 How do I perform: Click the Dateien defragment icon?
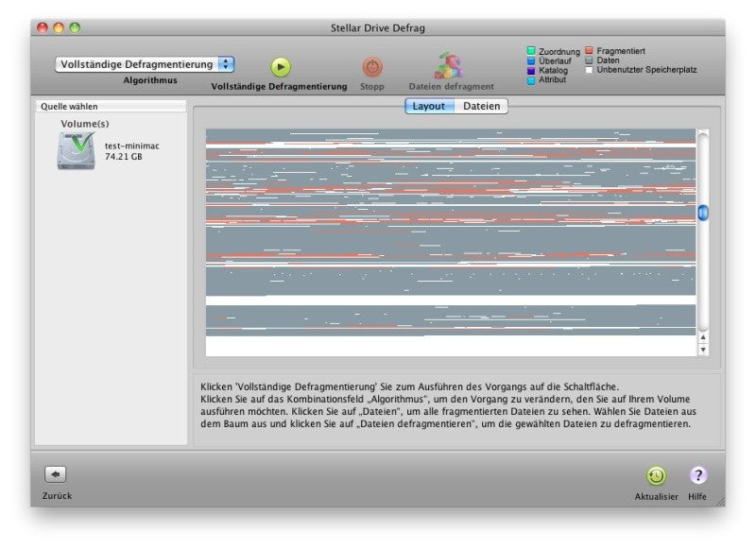point(449,66)
